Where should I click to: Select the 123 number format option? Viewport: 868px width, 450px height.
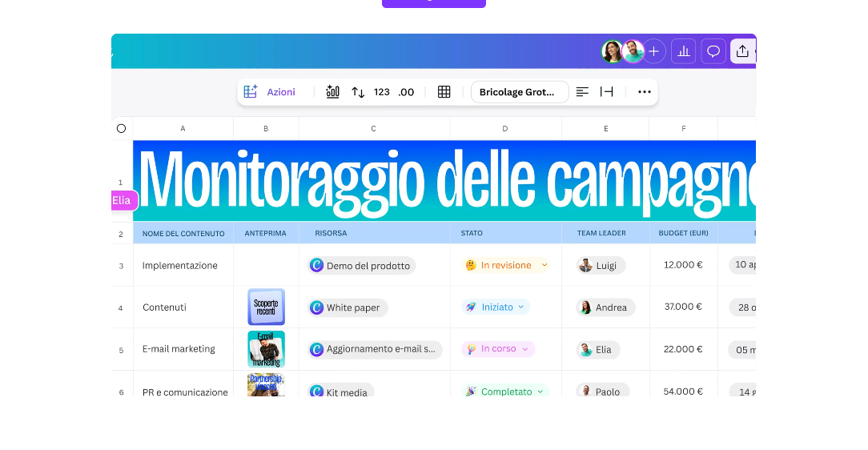tap(382, 92)
